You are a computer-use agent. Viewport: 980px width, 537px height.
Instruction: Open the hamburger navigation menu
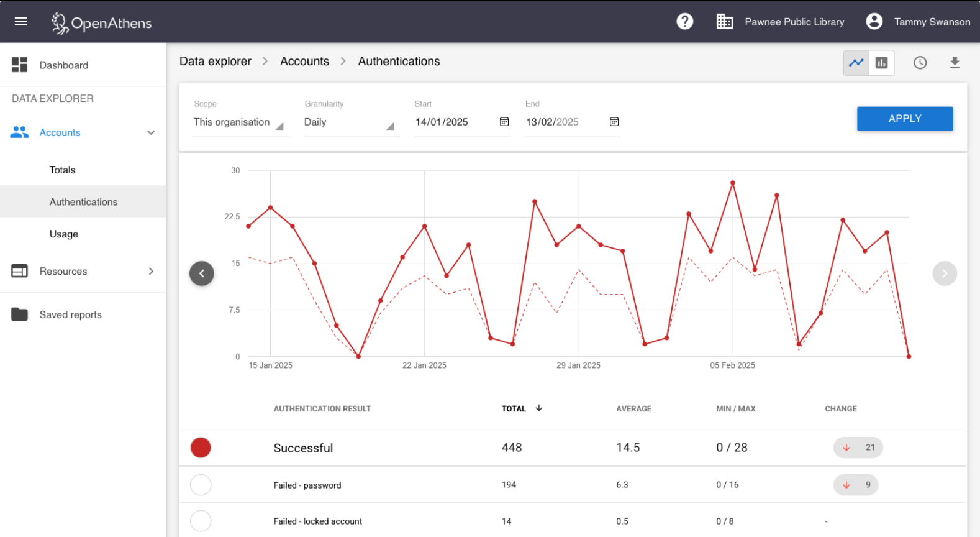[x=20, y=22]
